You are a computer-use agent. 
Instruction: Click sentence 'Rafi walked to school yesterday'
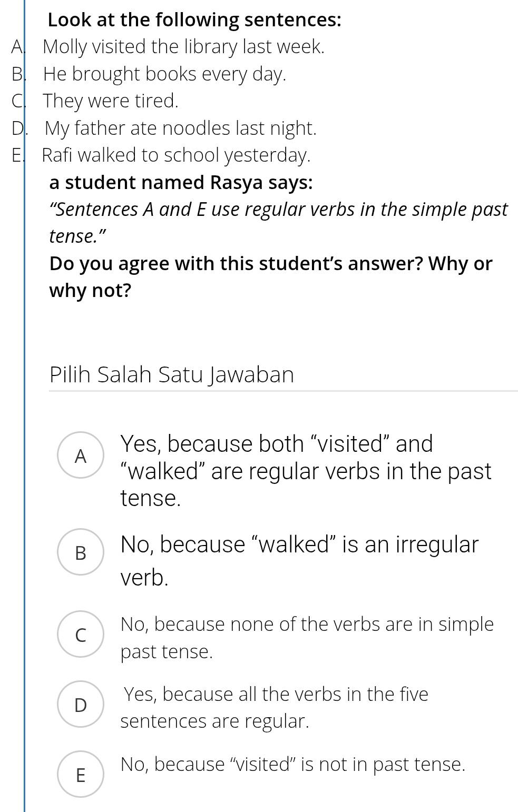(176, 155)
